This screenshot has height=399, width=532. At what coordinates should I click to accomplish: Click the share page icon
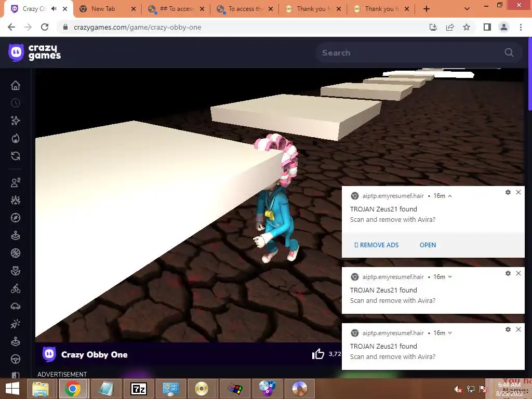pos(450,27)
